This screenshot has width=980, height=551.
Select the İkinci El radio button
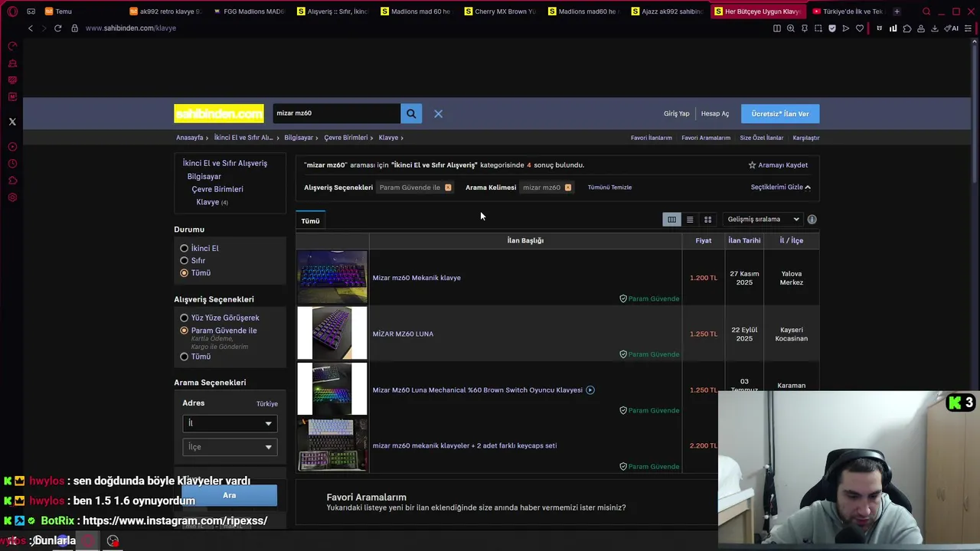pos(184,249)
